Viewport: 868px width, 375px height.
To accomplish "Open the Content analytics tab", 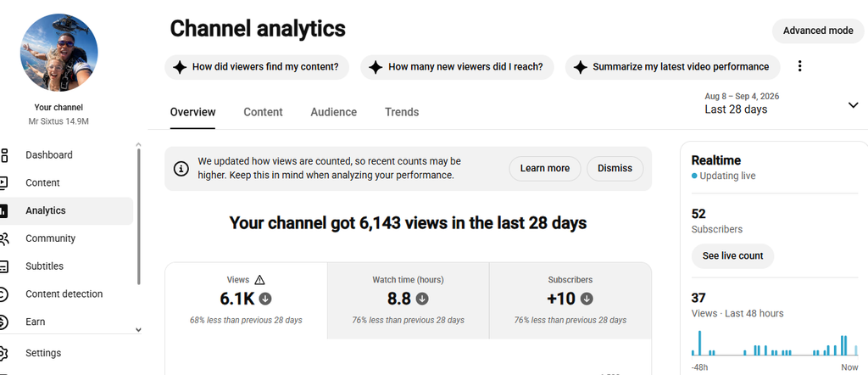I will (263, 112).
